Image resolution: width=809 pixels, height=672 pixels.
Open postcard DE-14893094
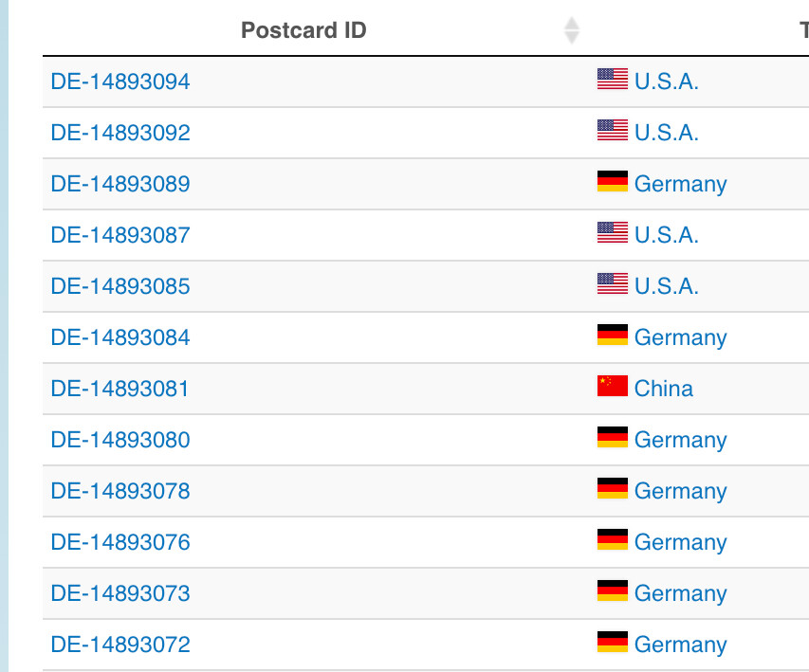coord(120,82)
